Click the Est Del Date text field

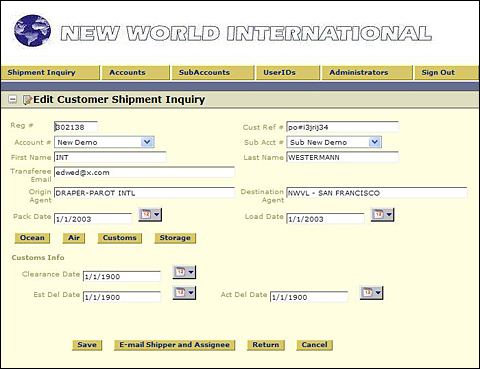pyautogui.click(x=122, y=297)
